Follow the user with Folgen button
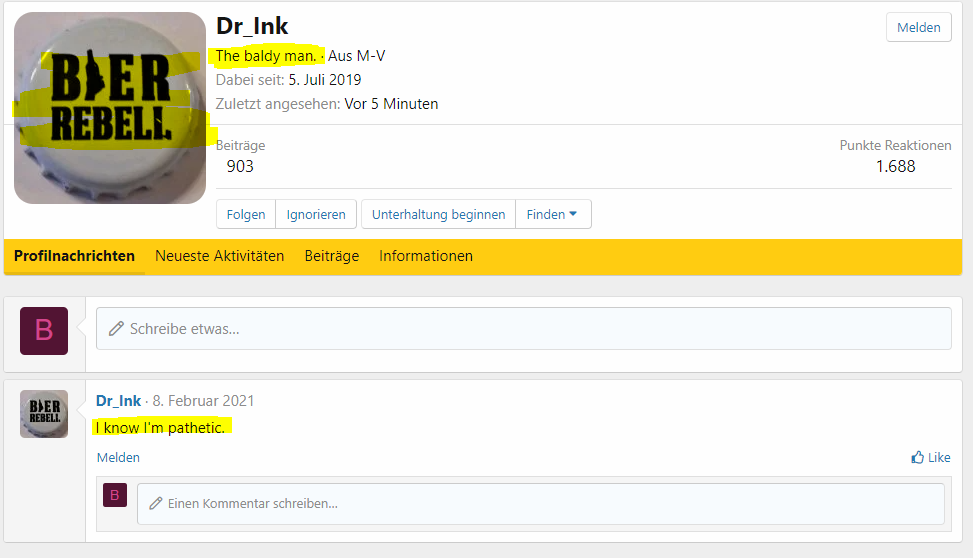The width and height of the screenshot is (973, 558). point(246,214)
